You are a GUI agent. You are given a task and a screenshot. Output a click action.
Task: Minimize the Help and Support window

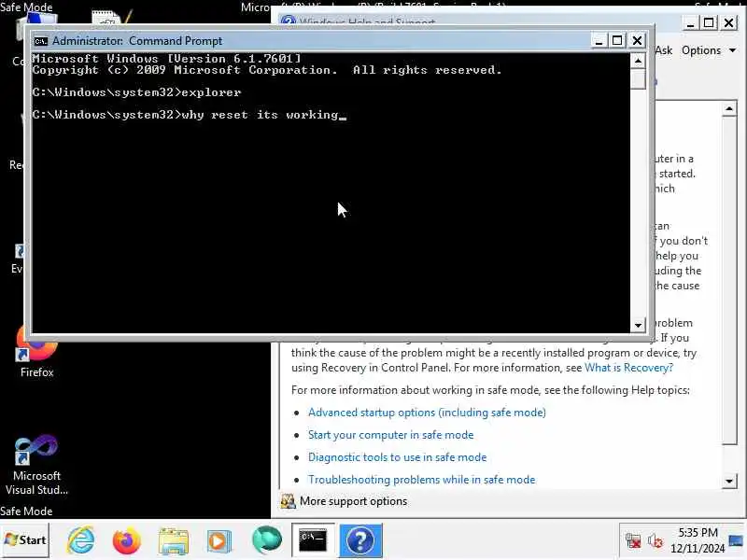(690, 22)
